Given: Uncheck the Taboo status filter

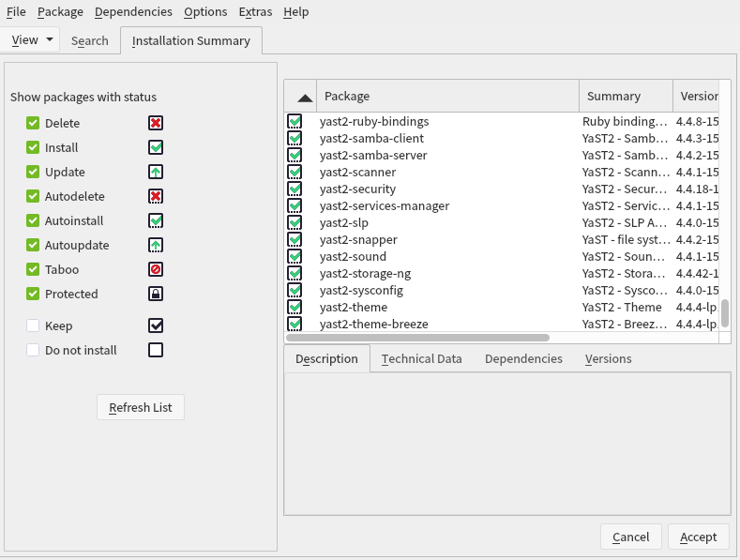Looking at the screenshot, I should (33, 269).
